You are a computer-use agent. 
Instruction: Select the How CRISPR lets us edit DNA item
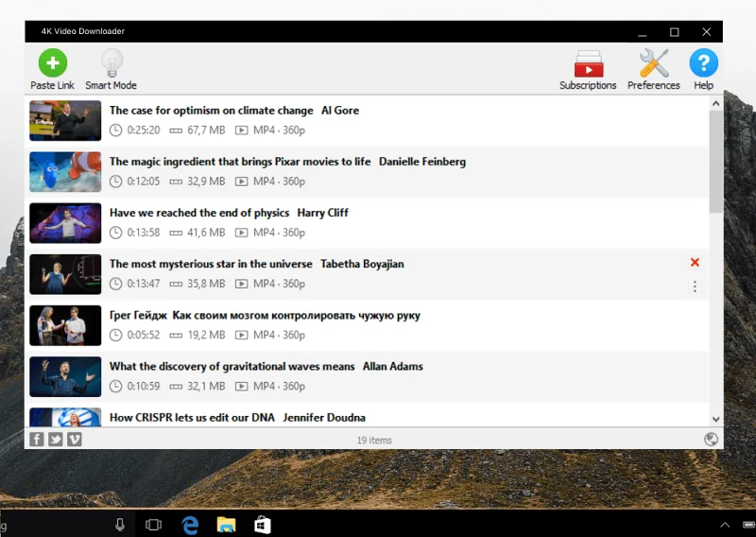click(367, 415)
